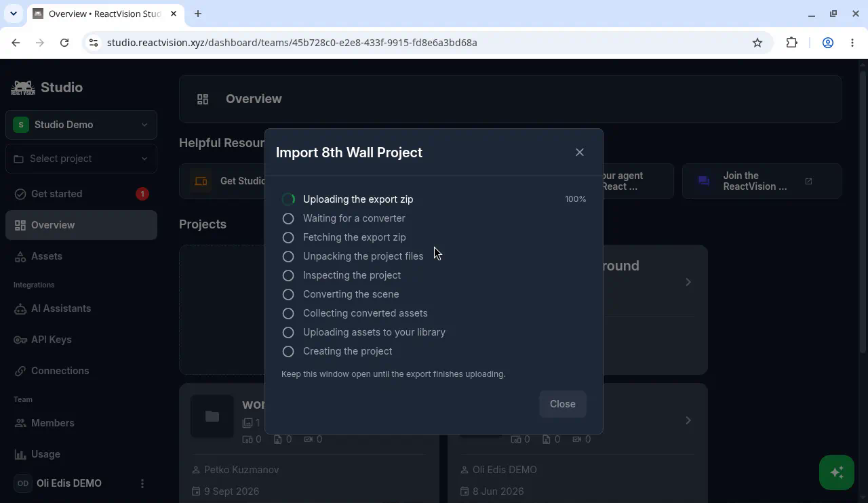Open the Studio Demo team dropdown
This screenshot has width=868, height=503.
click(x=81, y=125)
